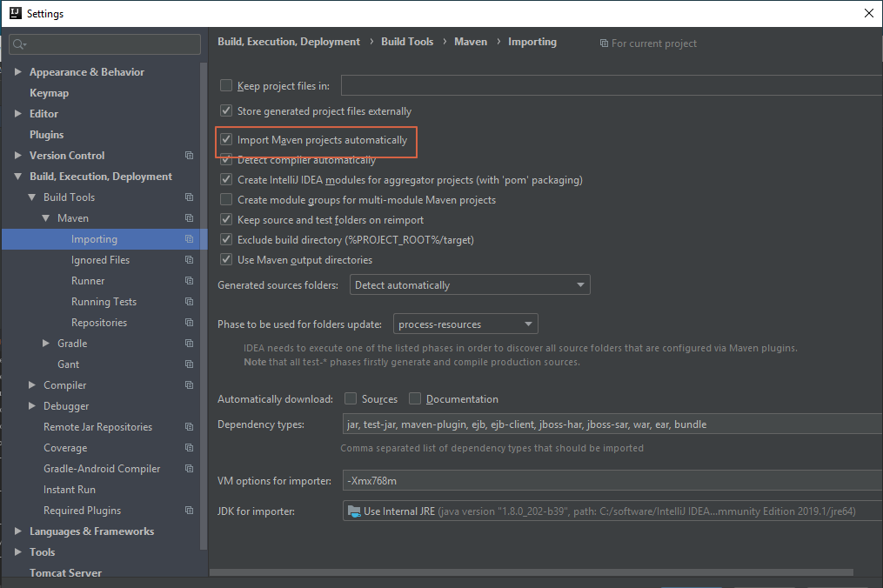This screenshot has width=883, height=588.
Task: Enable automatic download of Sources
Action: tap(351, 398)
